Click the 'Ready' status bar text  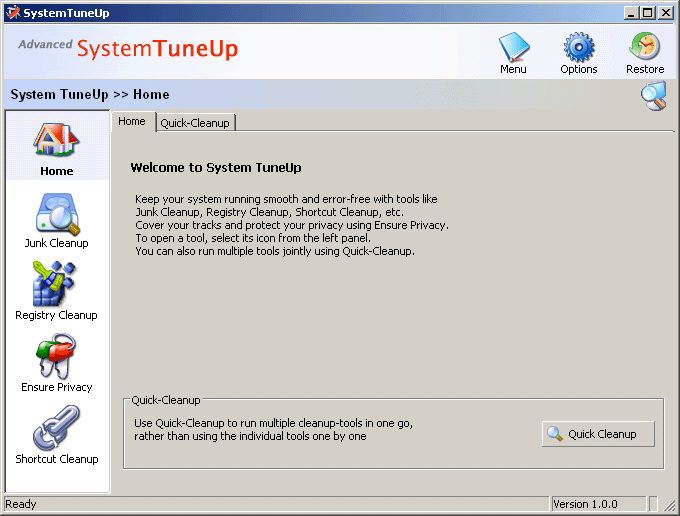click(x=21, y=504)
